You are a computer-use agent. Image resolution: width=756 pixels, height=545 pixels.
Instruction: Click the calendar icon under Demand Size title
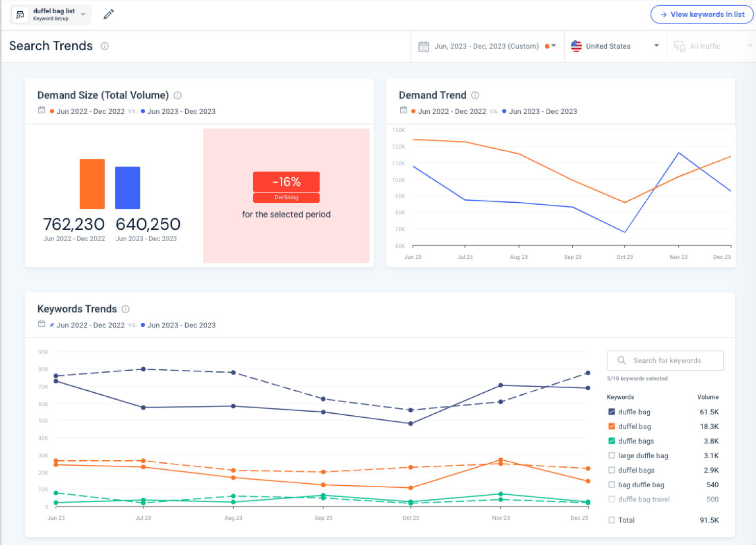[x=42, y=110]
